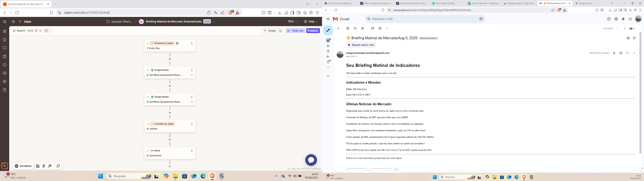644x181 pixels.
Task: Open Outlook from left taskbar
Action: 194,176
